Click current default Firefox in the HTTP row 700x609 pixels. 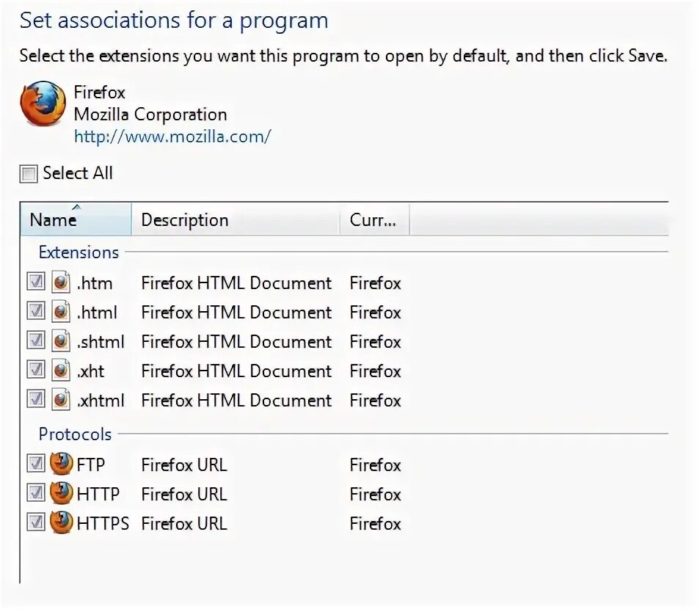click(x=376, y=495)
